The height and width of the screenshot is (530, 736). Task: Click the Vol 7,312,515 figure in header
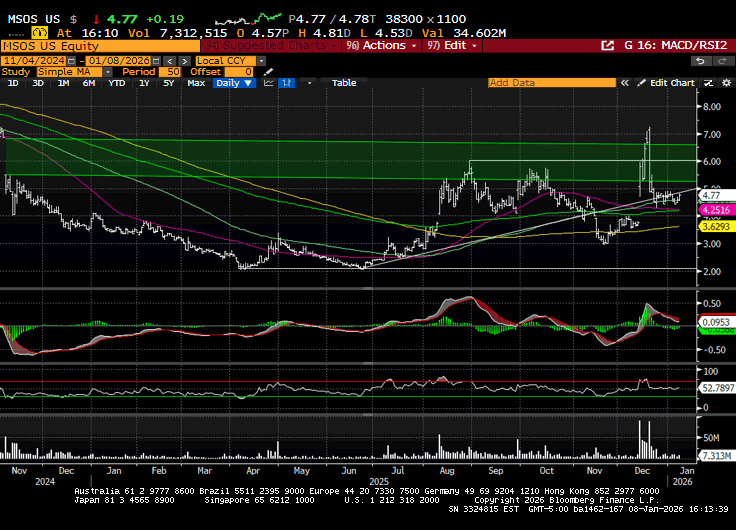point(177,33)
